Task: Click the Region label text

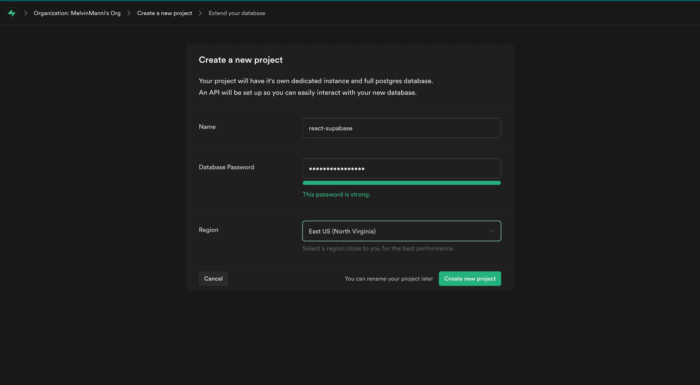Action: (x=208, y=230)
